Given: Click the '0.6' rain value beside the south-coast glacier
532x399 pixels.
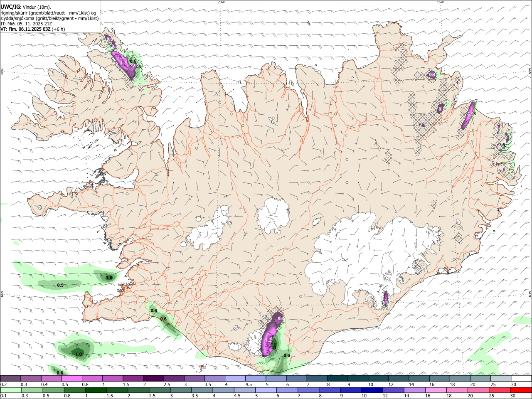Looking at the screenshot, I should pyautogui.click(x=287, y=355).
